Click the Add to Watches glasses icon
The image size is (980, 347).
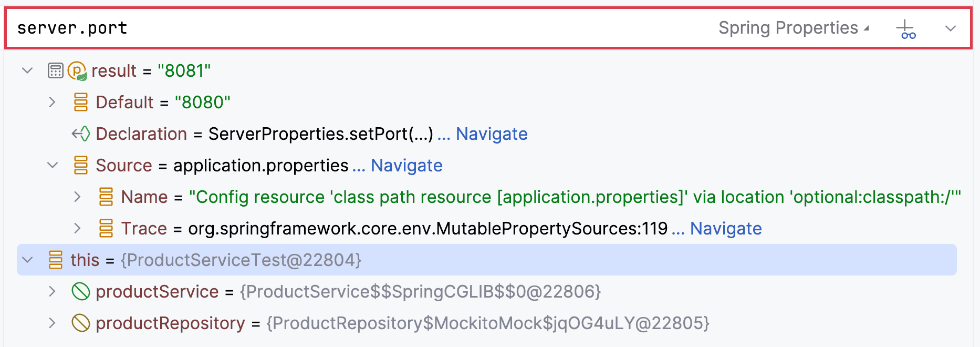click(x=906, y=29)
